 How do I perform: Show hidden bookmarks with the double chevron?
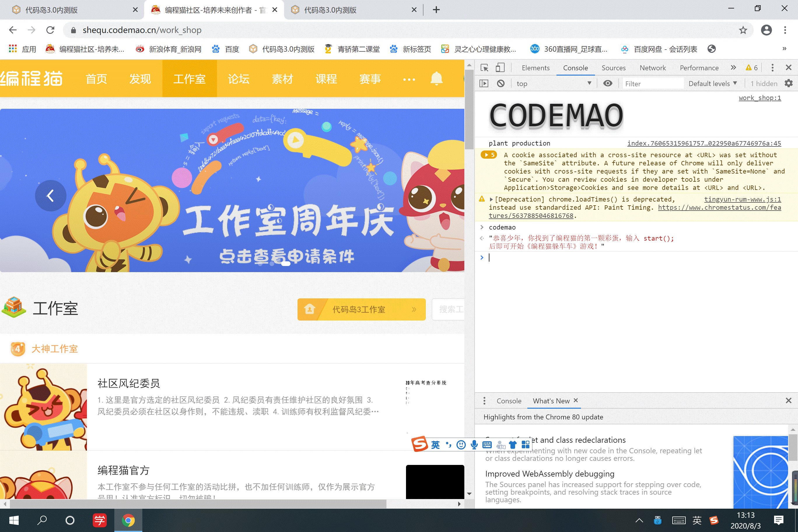click(784, 49)
